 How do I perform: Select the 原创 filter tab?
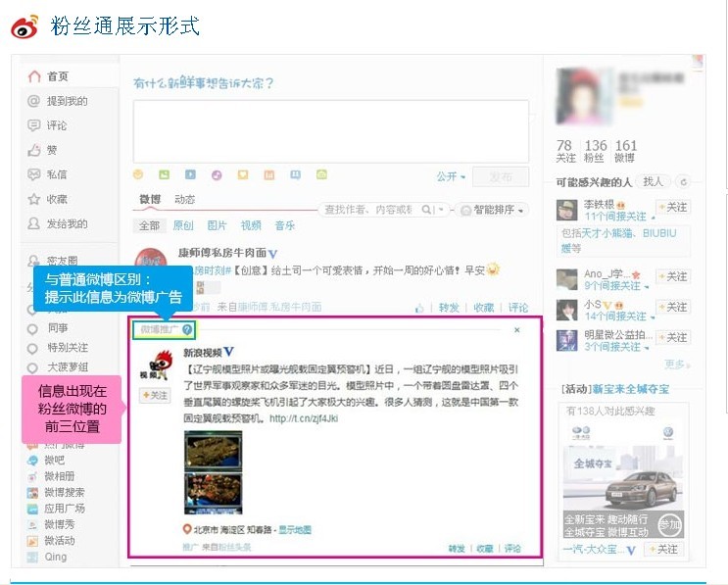click(183, 225)
